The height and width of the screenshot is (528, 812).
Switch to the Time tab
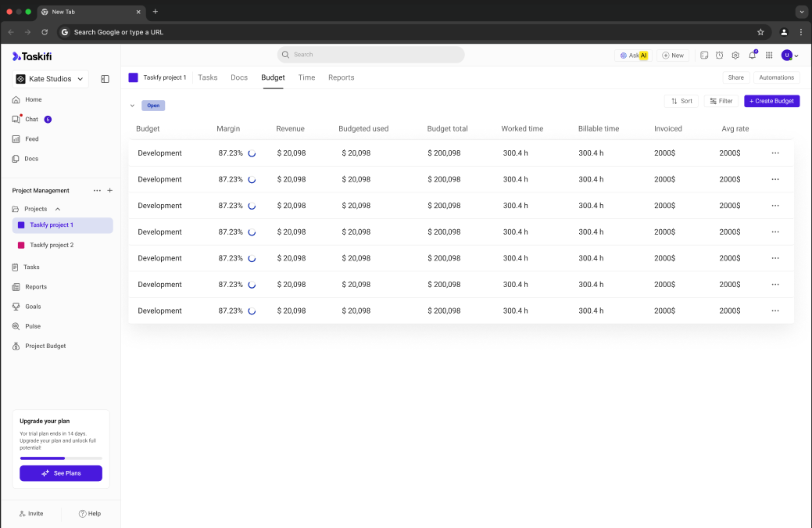(306, 77)
